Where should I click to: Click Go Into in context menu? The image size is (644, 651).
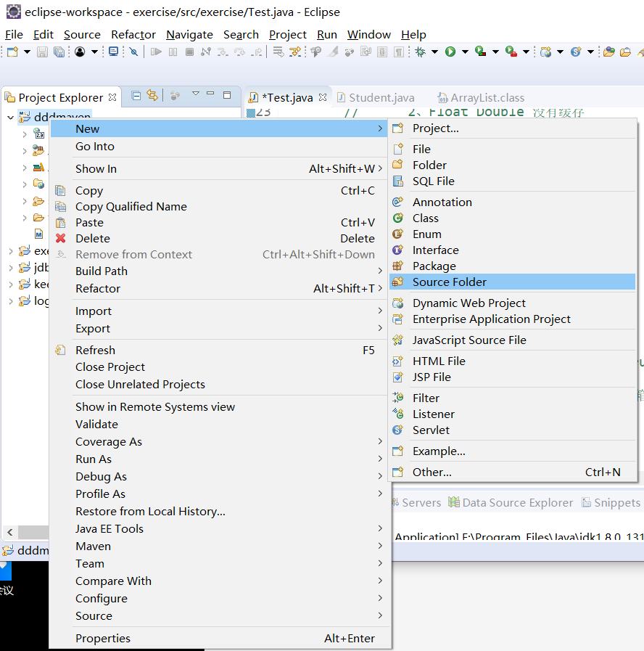point(219,146)
